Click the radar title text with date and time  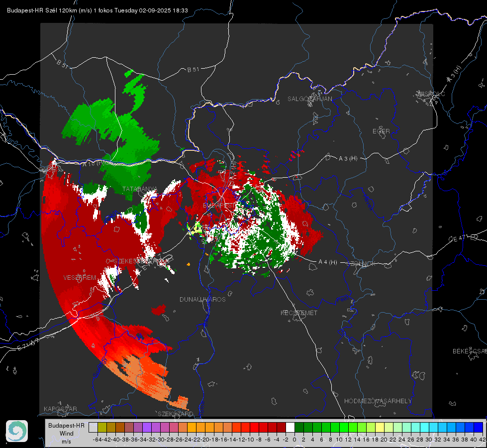97,10
